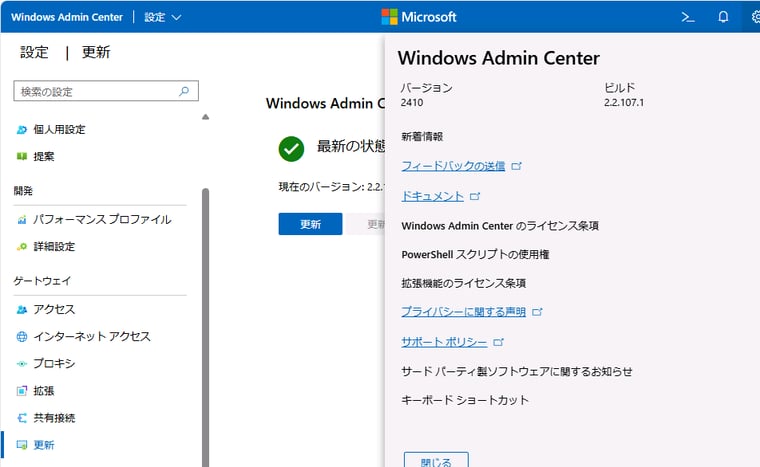
Task: Click 拡張機能のライセンス条項 text
Action: (463, 283)
